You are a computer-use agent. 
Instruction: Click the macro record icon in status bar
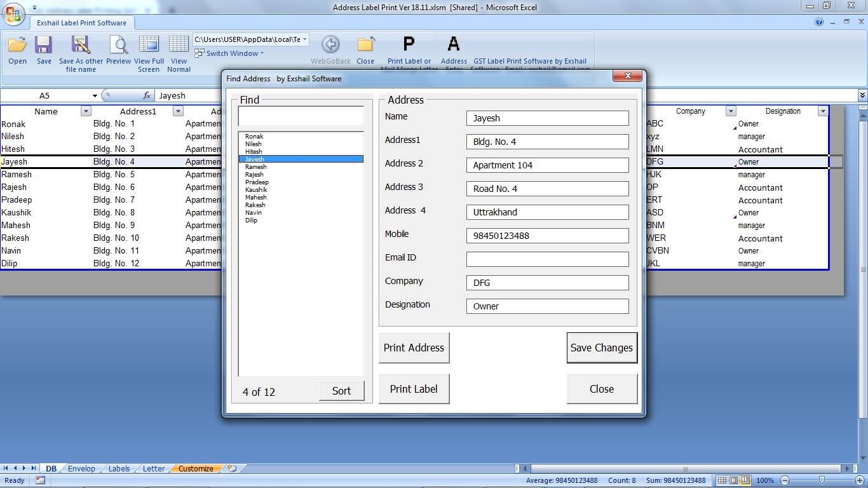pyautogui.click(x=40, y=480)
